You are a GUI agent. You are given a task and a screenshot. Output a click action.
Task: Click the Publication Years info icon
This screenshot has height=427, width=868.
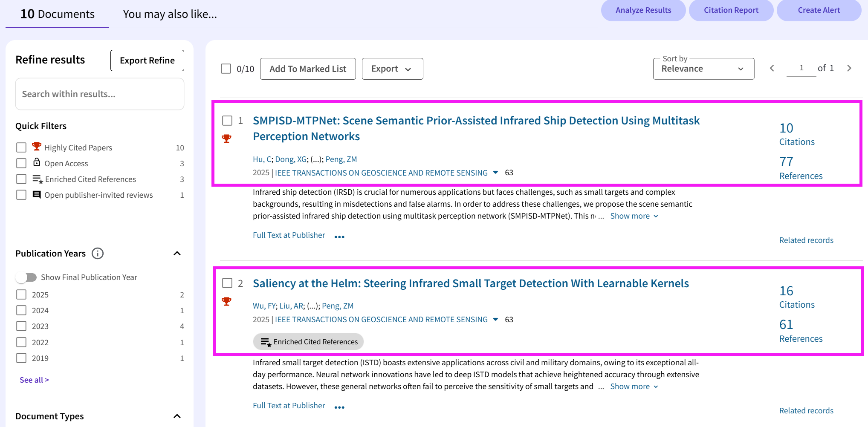tap(98, 254)
